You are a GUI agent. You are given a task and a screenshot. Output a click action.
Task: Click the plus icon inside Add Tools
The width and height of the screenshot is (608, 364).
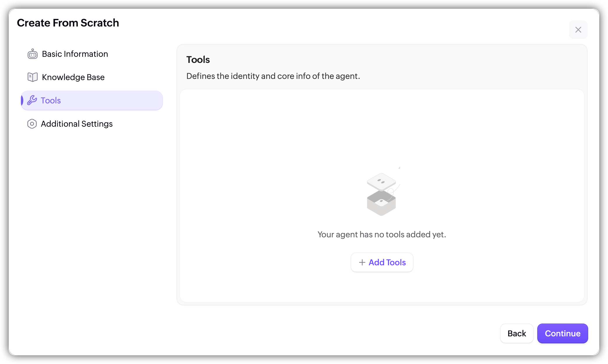coord(362,262)
